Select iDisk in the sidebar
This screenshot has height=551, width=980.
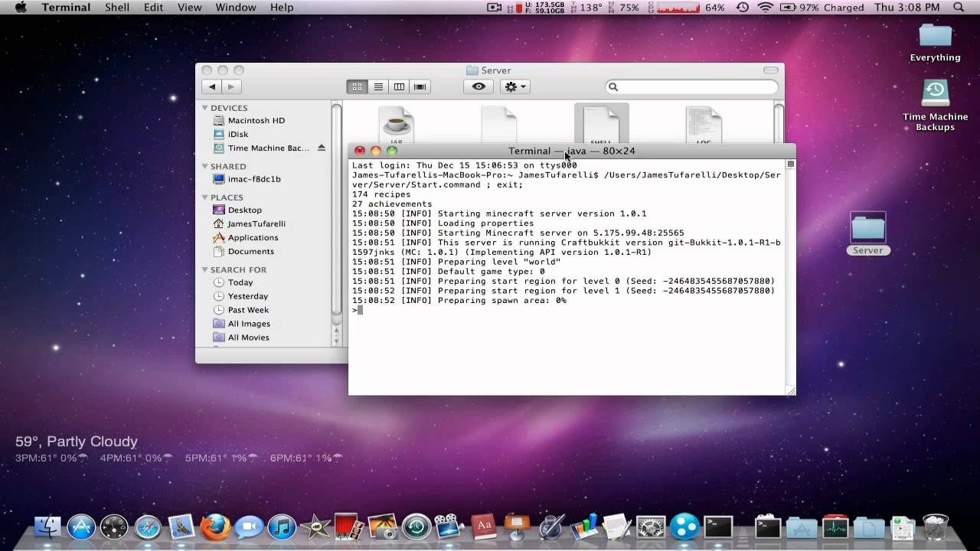click(x=237, y=135)
